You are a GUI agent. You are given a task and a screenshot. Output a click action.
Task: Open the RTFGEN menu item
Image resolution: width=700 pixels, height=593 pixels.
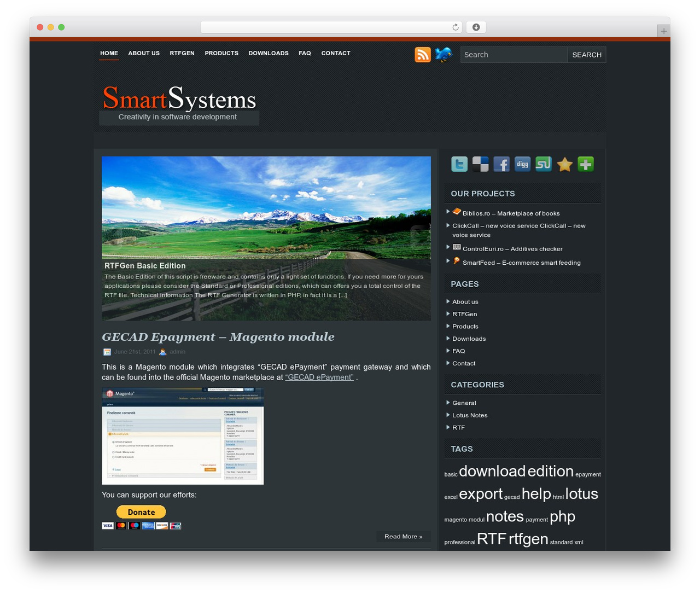[x=182, y=53]
